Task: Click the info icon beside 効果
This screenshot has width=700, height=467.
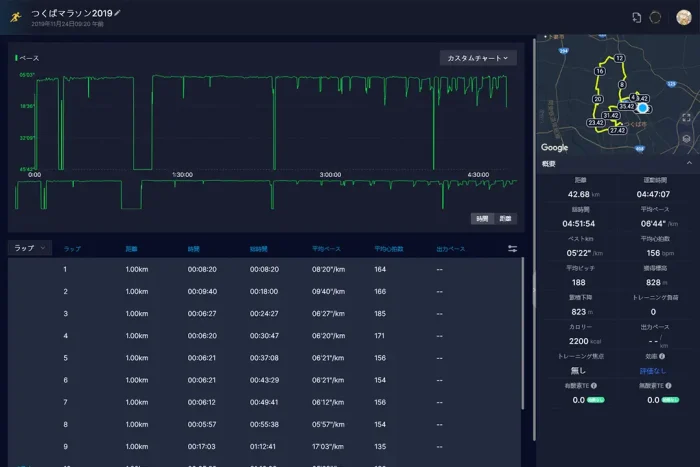Action: tap(662, 356)
